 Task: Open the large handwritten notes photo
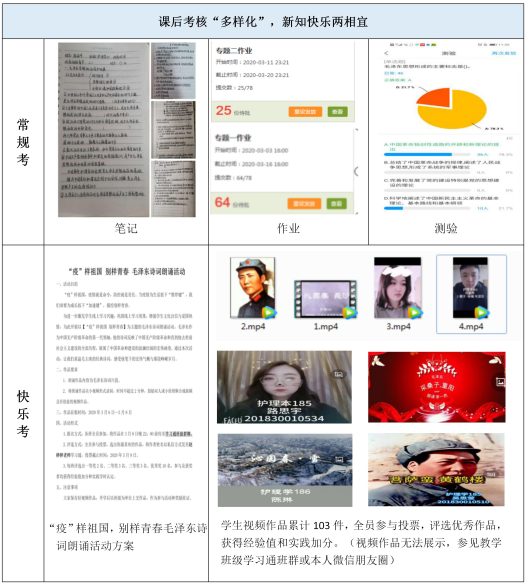click(104, 129)
